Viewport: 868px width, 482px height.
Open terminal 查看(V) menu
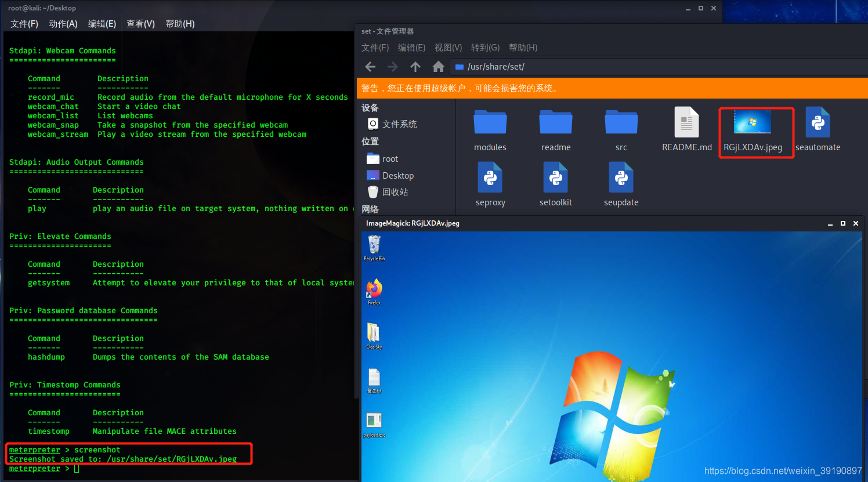pos(140,24)
